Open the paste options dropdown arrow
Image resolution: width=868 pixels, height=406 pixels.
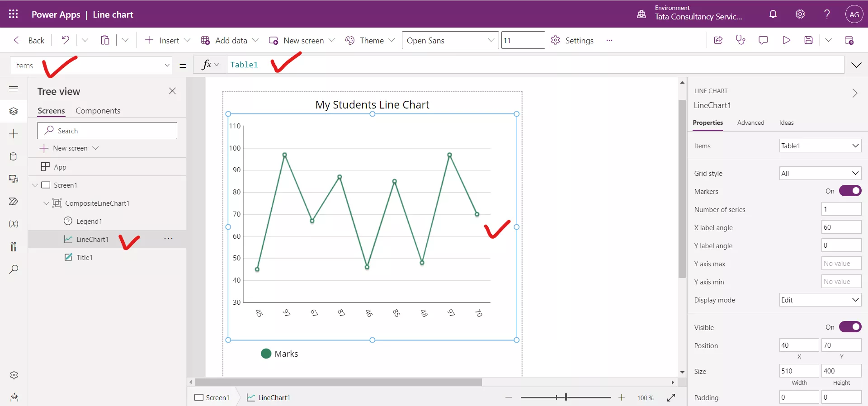[125, 40]
